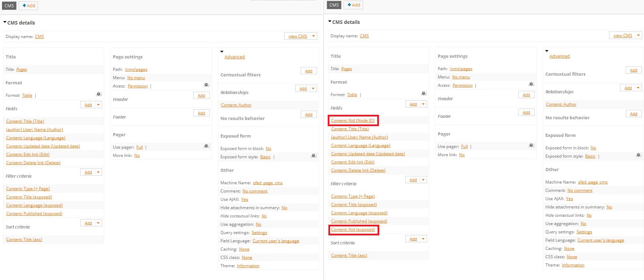Screen dimensions: 644x280
Task: Open Use pager settings gear, left panel
Action: [206, 146]
